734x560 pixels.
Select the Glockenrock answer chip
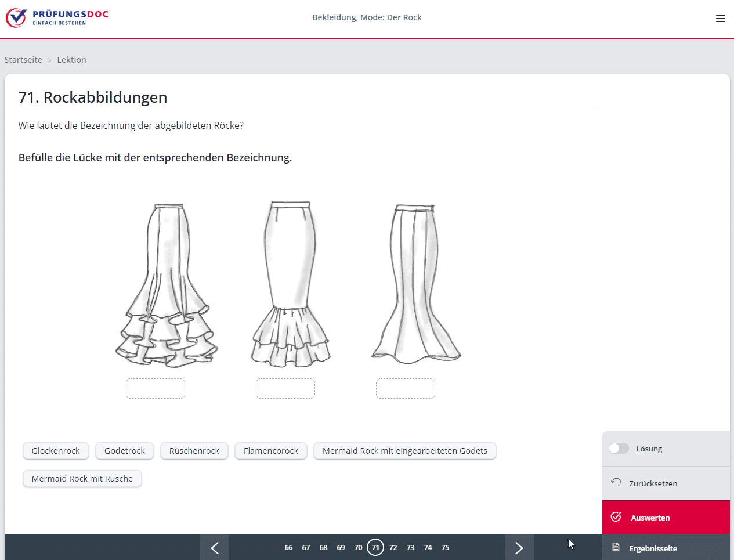(56, 451)
